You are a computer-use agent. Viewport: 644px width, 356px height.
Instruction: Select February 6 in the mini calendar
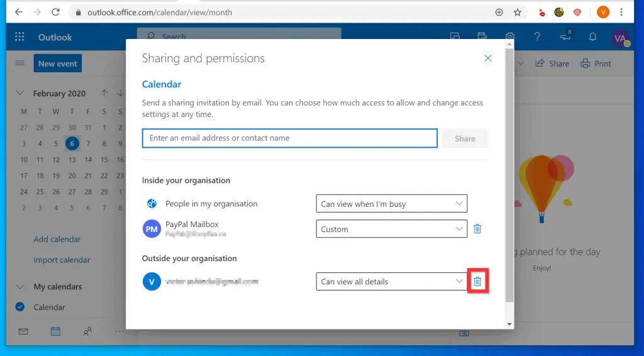tap(72, 143)
